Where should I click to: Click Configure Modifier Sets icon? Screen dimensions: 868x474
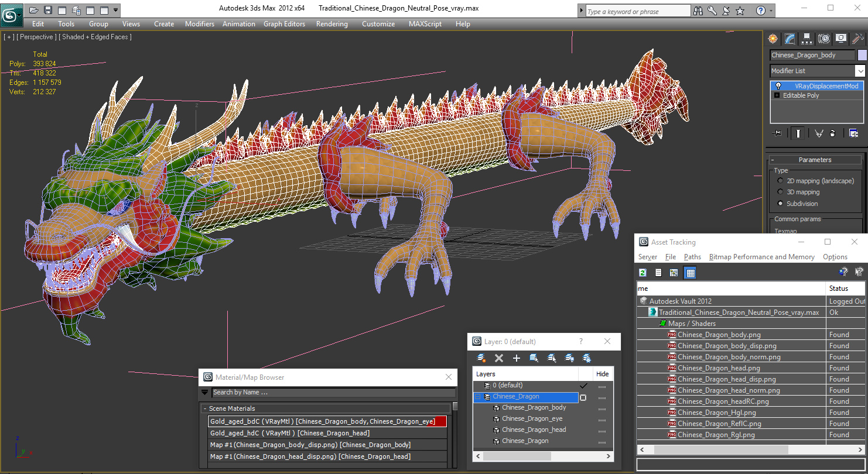853,133
